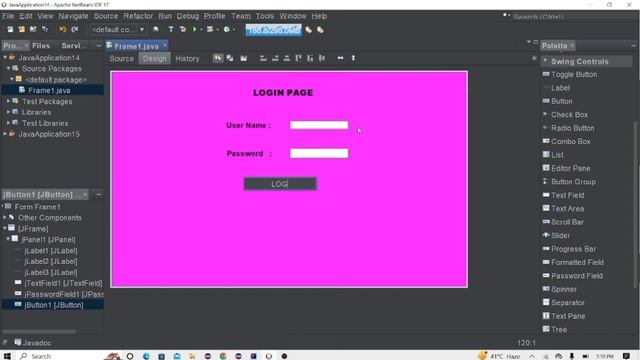Image resolution: width=640 pixels, height=360 pixels.
Task: Click the New File toolbar icon
Action: point(10,29)
